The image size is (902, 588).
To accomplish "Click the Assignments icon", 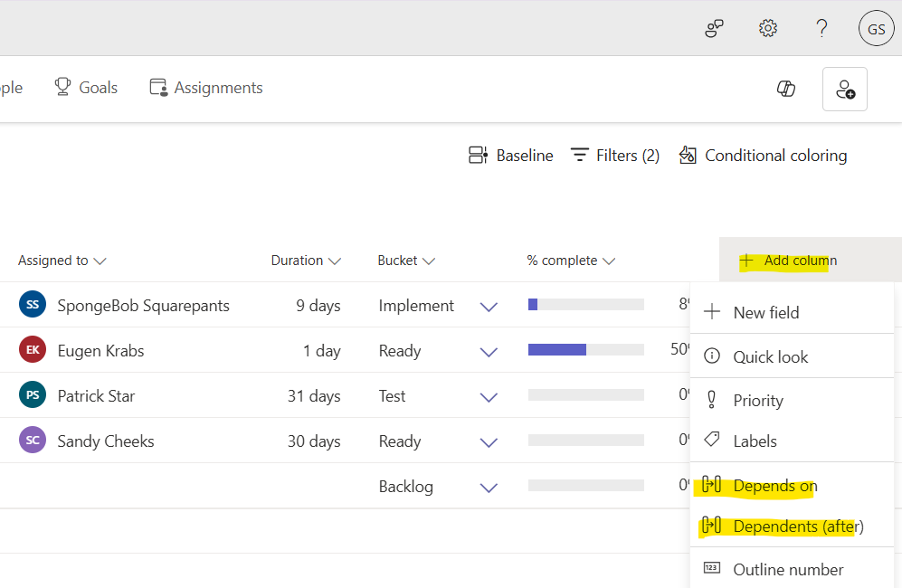I will tap(158, 87).
